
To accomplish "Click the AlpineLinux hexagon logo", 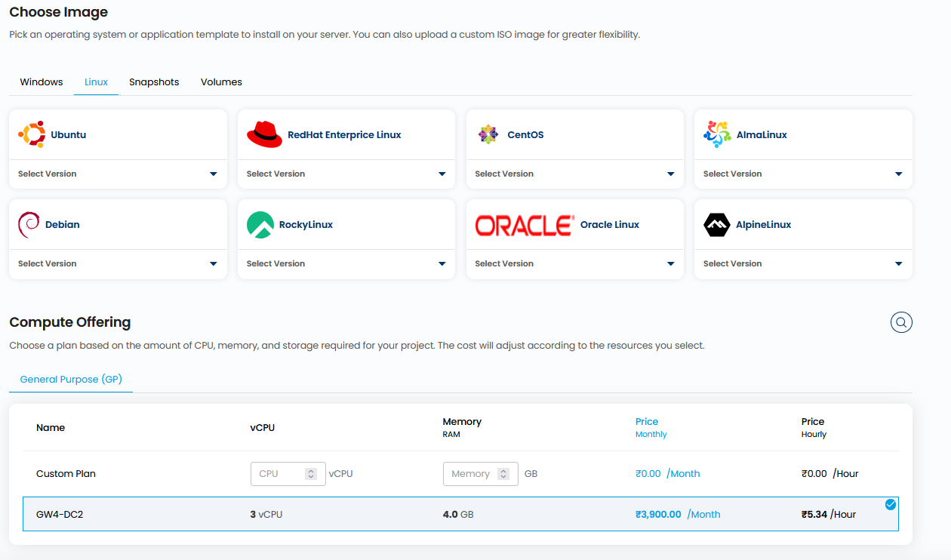I will [x=717, y=225].
